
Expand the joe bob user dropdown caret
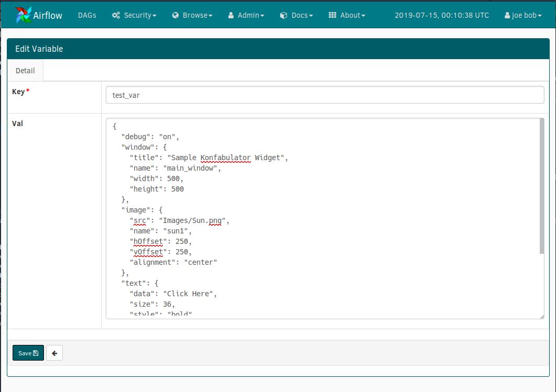click(540, 16)
